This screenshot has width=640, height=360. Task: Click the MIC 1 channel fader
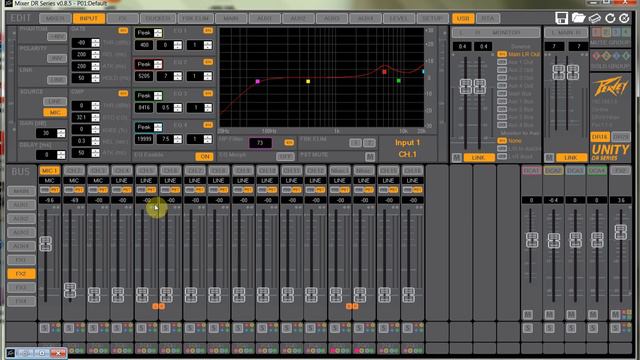(x=45, y=244)
